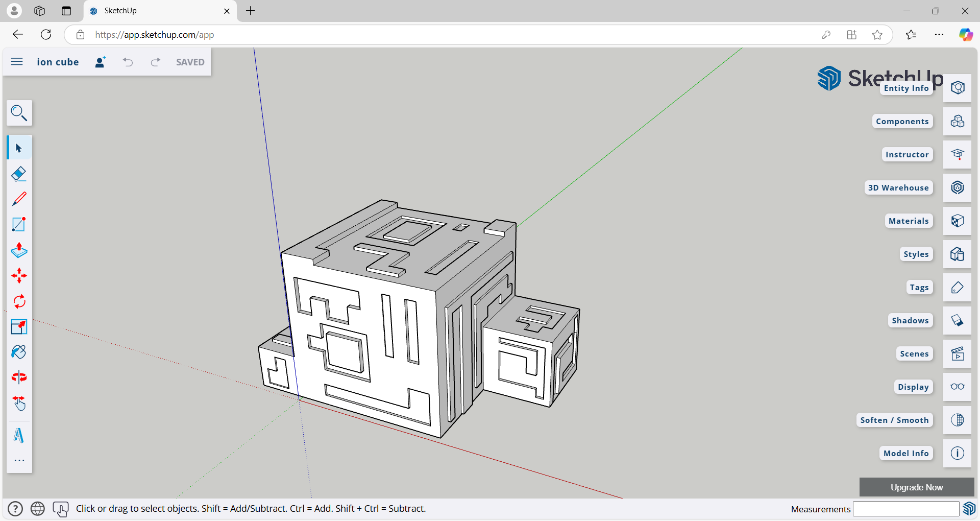Screen dimensions: 980x521
Task: Select the Pan hand tool
Action: pyautogui.click(x=19, y=404)
